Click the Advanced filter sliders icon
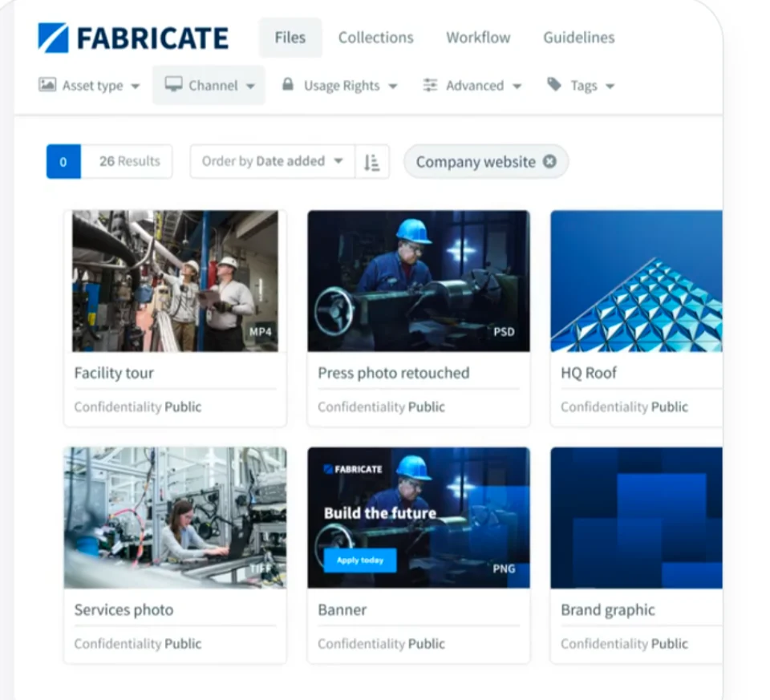770x700 pixels. point(430,85)
